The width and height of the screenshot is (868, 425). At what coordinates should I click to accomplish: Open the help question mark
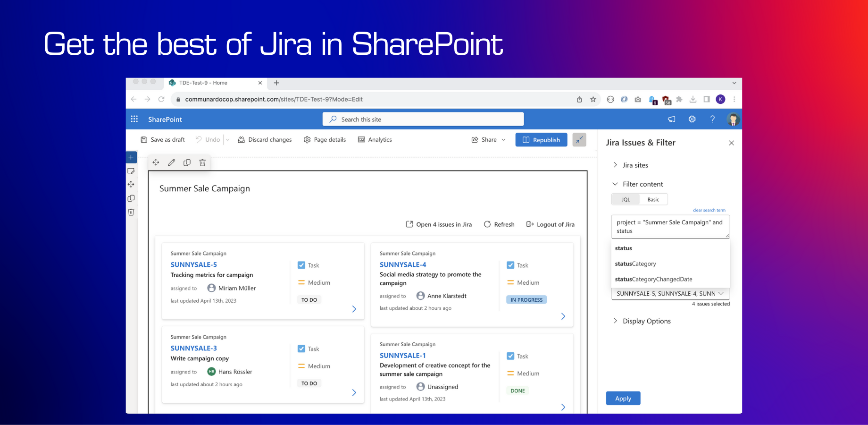click(712, 119)
